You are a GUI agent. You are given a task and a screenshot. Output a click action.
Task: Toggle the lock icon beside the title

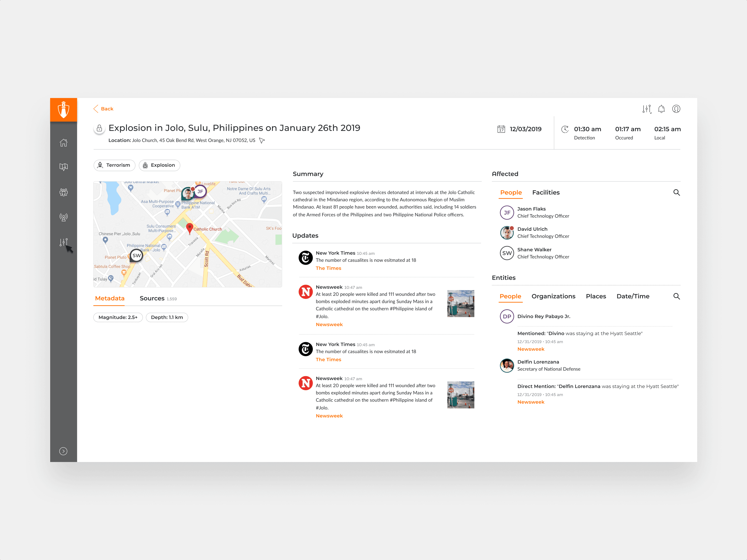(99, 128)
